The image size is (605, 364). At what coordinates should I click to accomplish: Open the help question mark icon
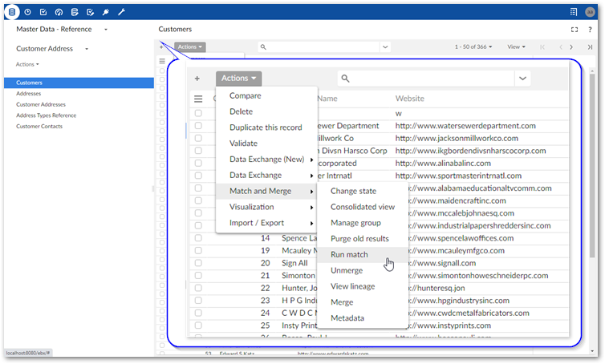pos(590,30)
